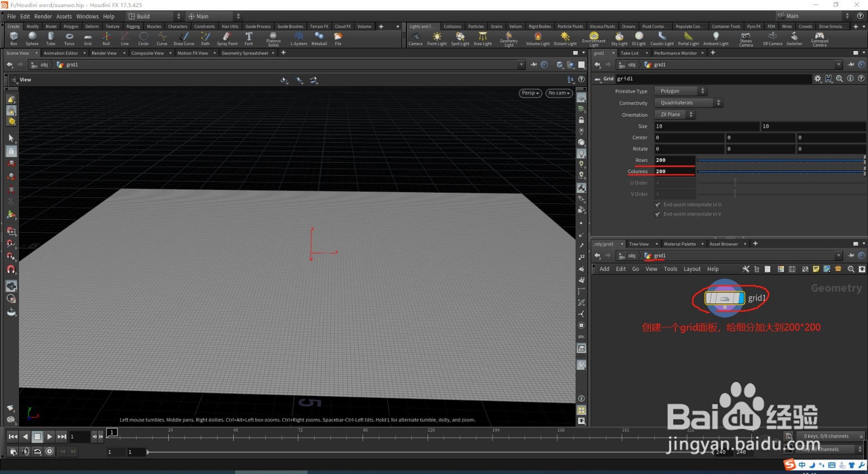Expand the Orientation ZX Plane dropdown

[x=674, y=115]
